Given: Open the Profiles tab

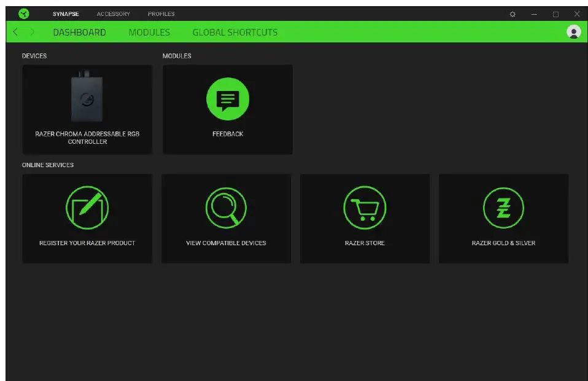Looking at the screenshot, I should [161, 14].
